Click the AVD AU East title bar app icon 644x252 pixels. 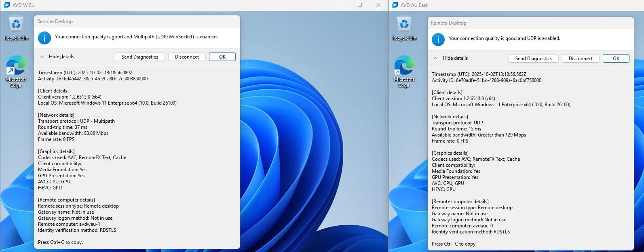tap(394, 5)
